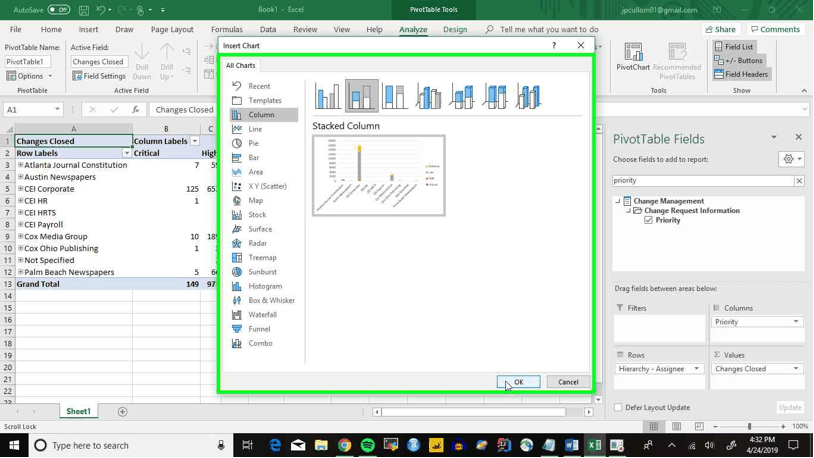Open Row Labels filter dropdown
Screen dimensions: 814x458
point(126,153)
